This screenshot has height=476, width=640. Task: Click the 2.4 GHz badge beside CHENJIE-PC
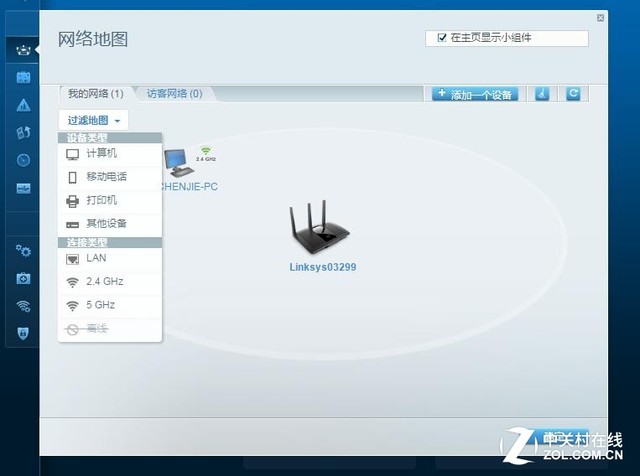206,154
